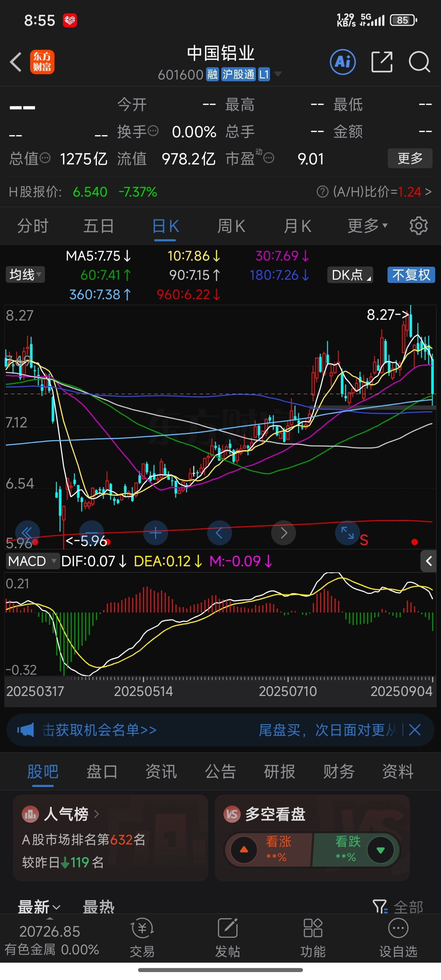Tap the chart rewind double-arrow button

27,533
